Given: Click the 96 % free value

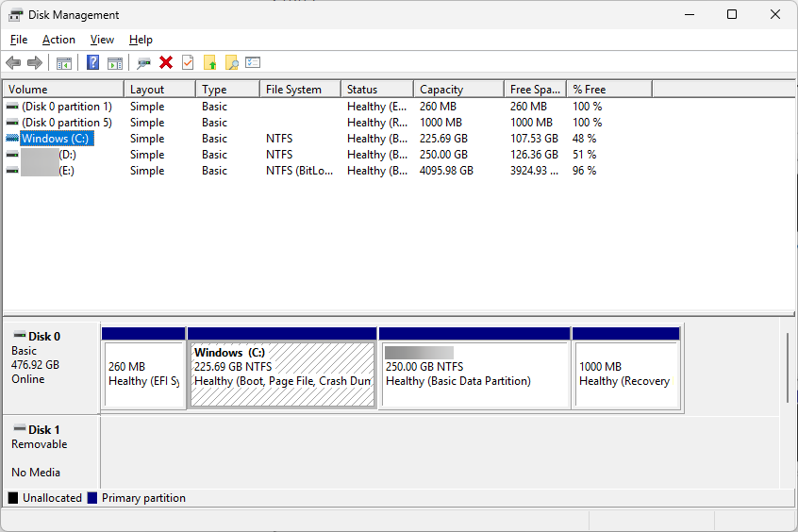Looking at the screenshot, I should coord(584,171).
